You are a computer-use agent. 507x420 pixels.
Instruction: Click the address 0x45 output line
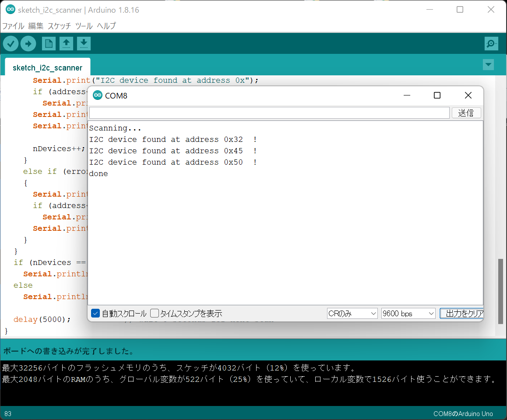[x=173, y=151]
